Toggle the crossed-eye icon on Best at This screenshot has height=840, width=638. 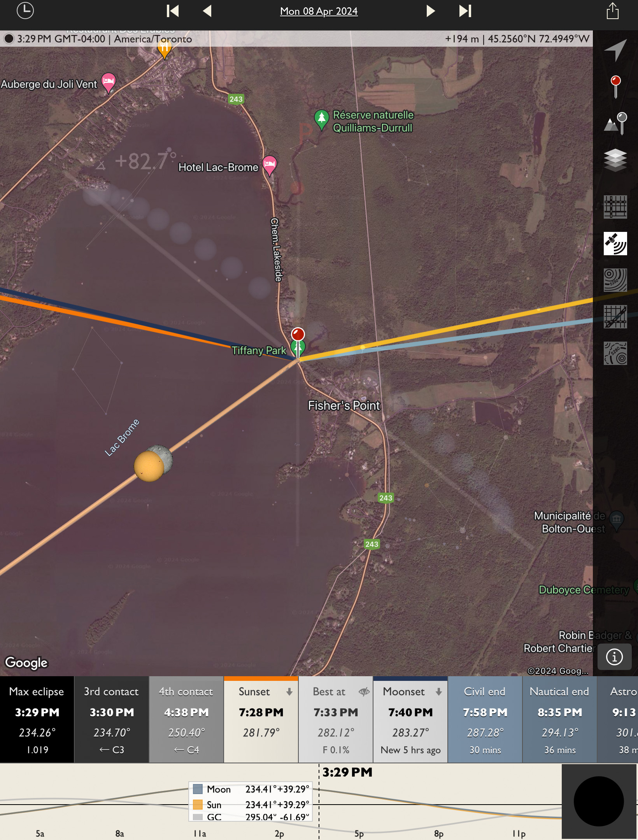[x=364, y=691]
